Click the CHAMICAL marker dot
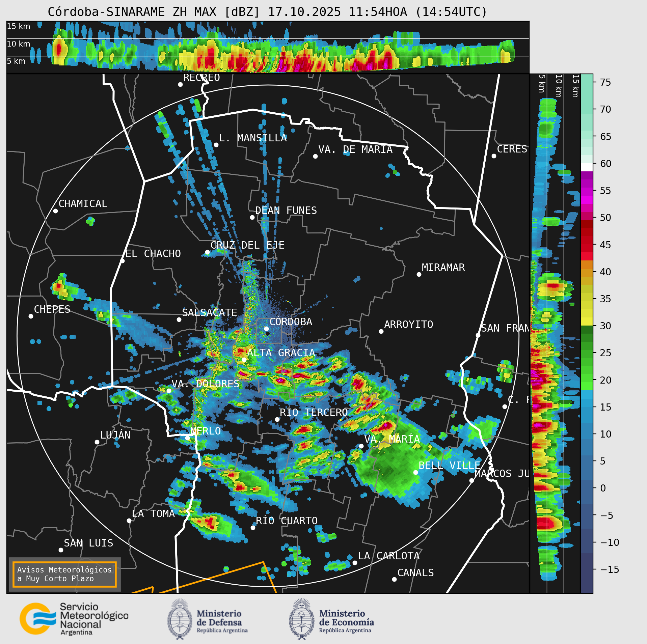The image size is (647, 644). (x=55, y=211)
